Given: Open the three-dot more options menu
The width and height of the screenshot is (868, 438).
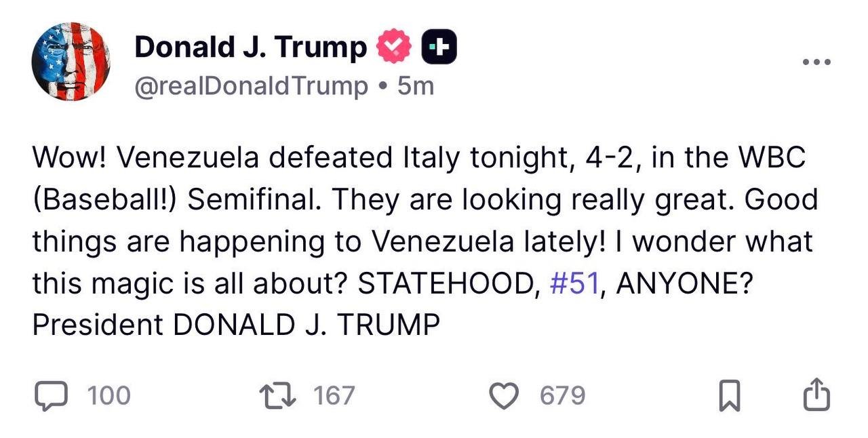Looking at the screenshot, I should click(816, 62).
